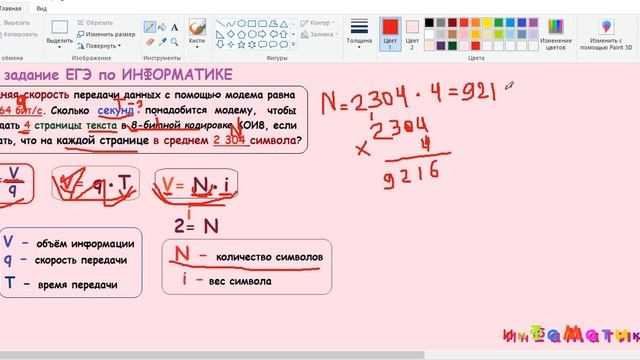Pick the custom dark green swatch
The width and height of the screenshot is (640, 360).
click(452, 45)
